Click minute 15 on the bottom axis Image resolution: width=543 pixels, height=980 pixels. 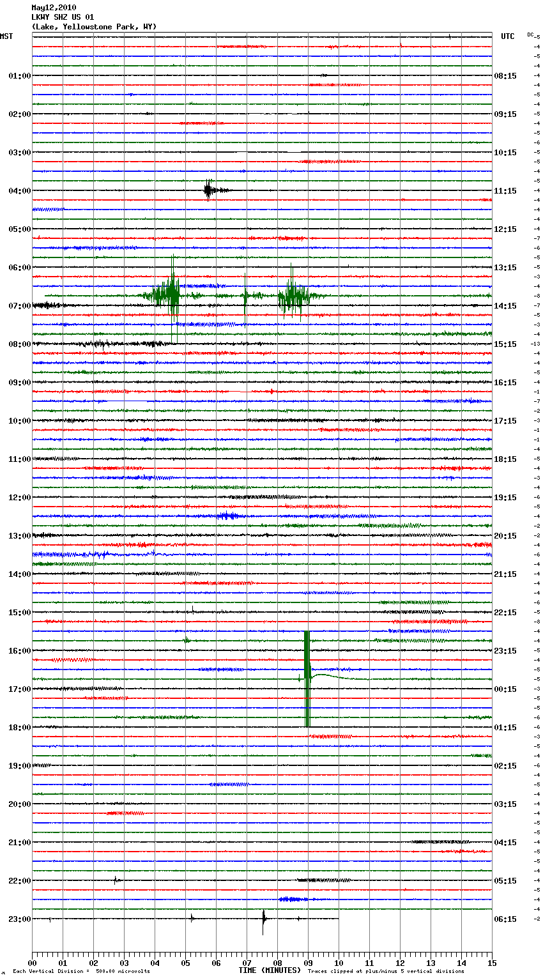point(492,963)
